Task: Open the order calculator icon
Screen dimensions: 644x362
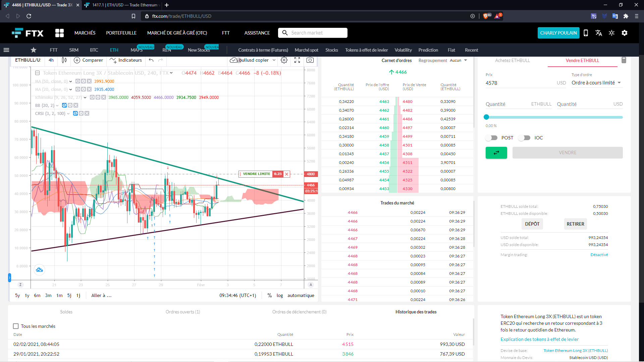Action: (x=624, y=60)
